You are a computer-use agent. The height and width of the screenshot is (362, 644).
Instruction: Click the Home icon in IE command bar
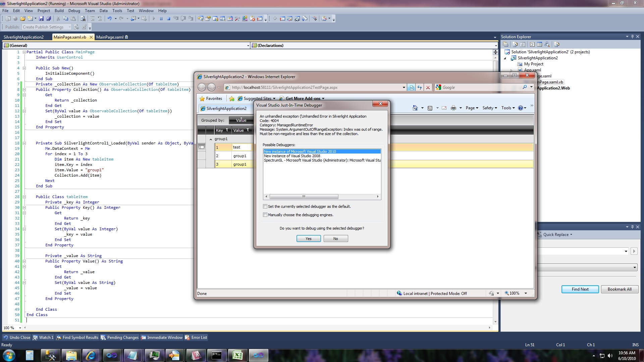[x=415, y=108]
